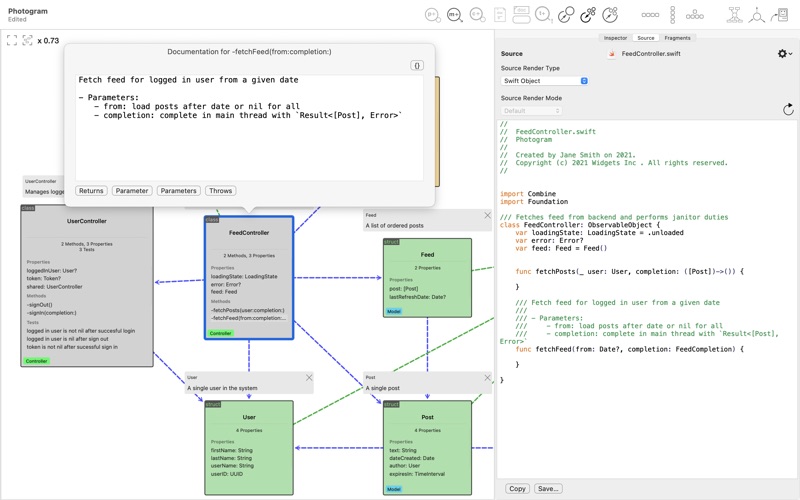The height and width of the screenshot is (500, 800).
Task: Click the Copy button below source code
Action: [517, 489]
